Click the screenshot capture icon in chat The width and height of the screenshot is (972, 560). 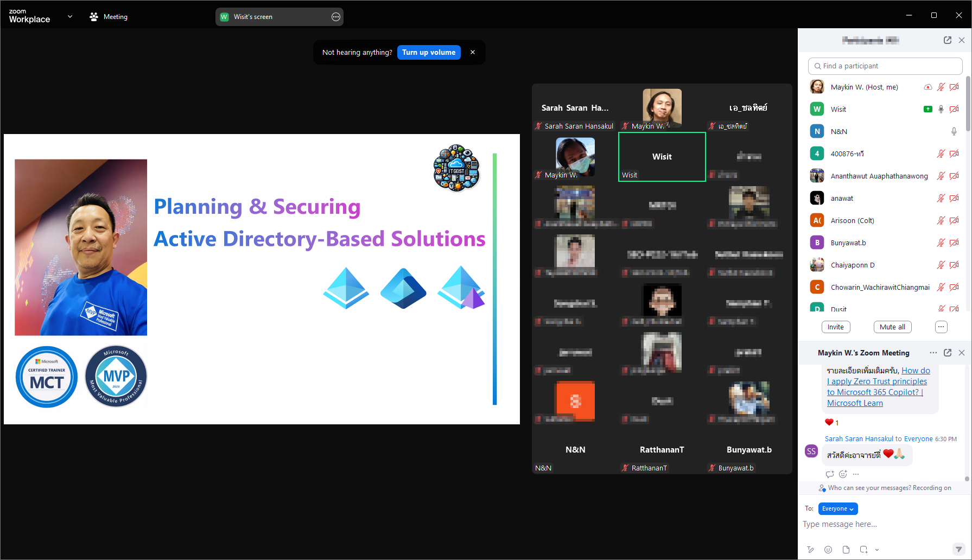click(x=863, y=550)
